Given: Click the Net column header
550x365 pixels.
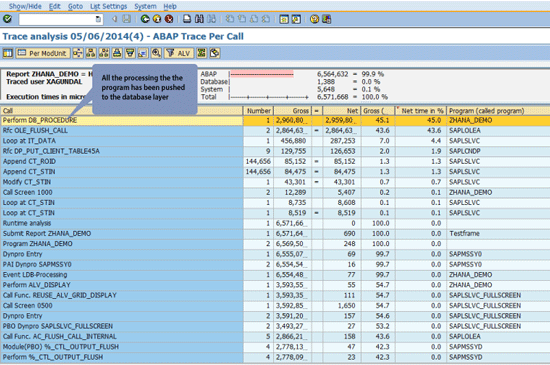Looking at the screenshot, I should click(x=341, y=111).
